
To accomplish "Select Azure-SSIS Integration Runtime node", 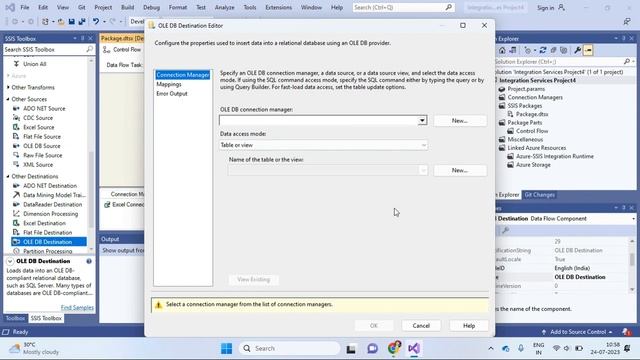I will [x=554, y=156].
